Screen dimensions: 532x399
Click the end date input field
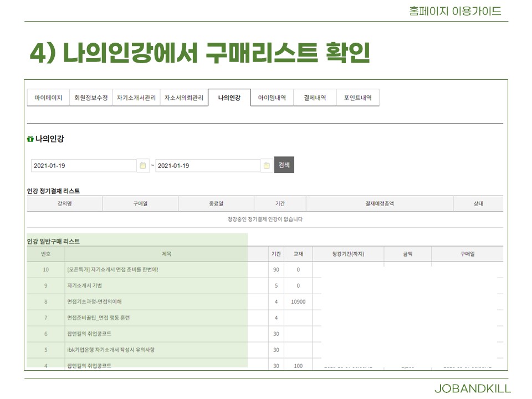pos(207,166)
